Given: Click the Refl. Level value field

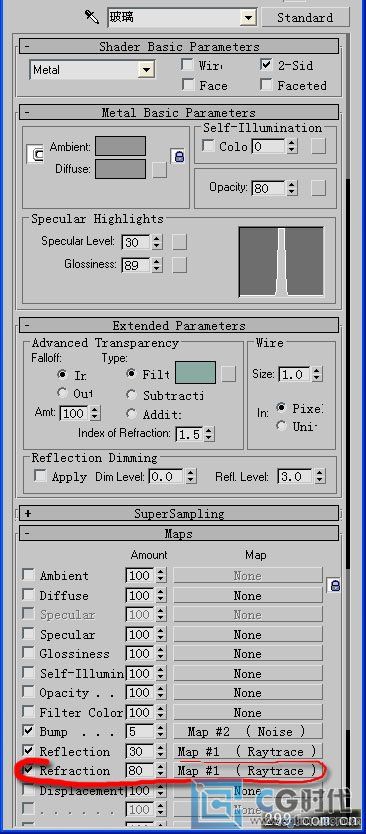Looking at the screenshot, I should click(295, 476).
